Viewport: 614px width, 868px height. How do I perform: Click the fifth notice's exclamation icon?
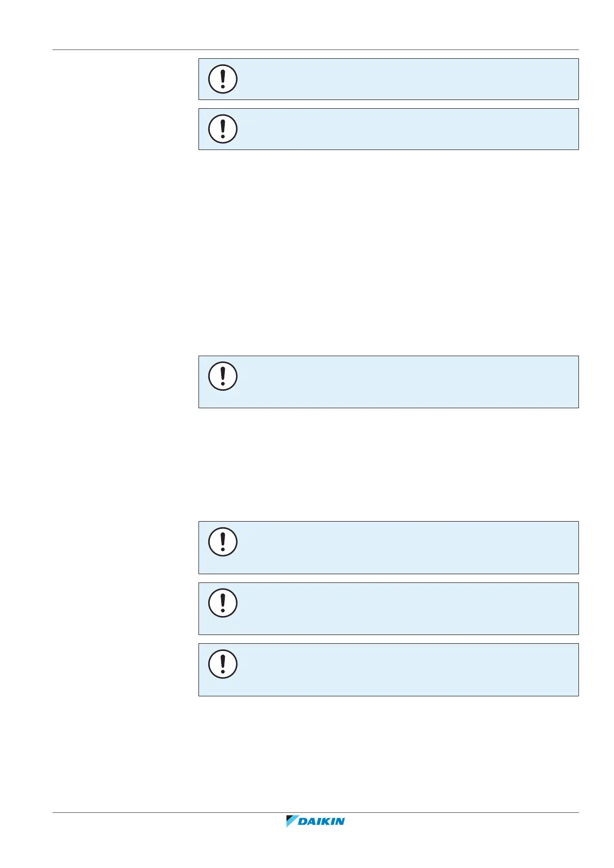[x=223, y=603]
